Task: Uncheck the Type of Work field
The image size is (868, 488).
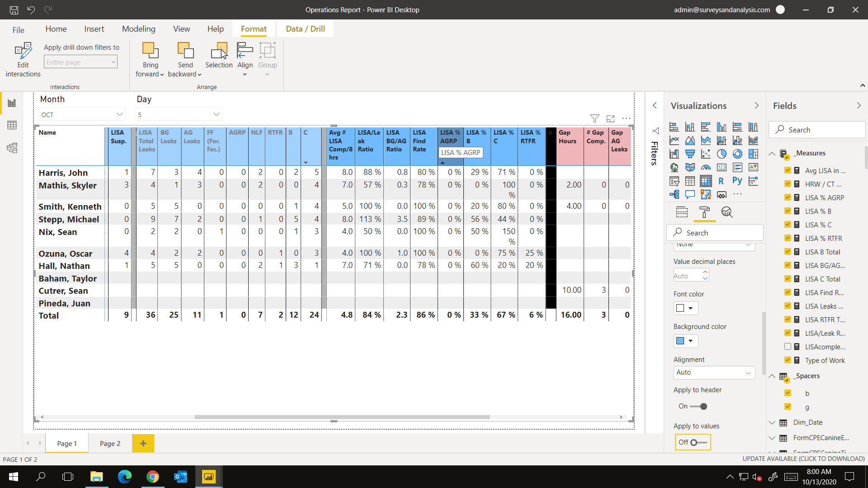Action: 788,360
